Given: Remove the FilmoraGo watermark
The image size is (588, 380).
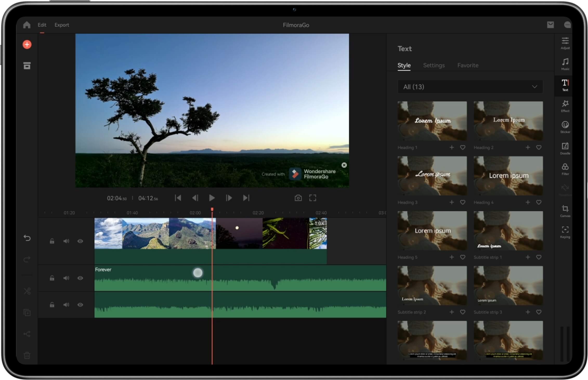Looking at the screenshot, I should (x=344, y=165).
